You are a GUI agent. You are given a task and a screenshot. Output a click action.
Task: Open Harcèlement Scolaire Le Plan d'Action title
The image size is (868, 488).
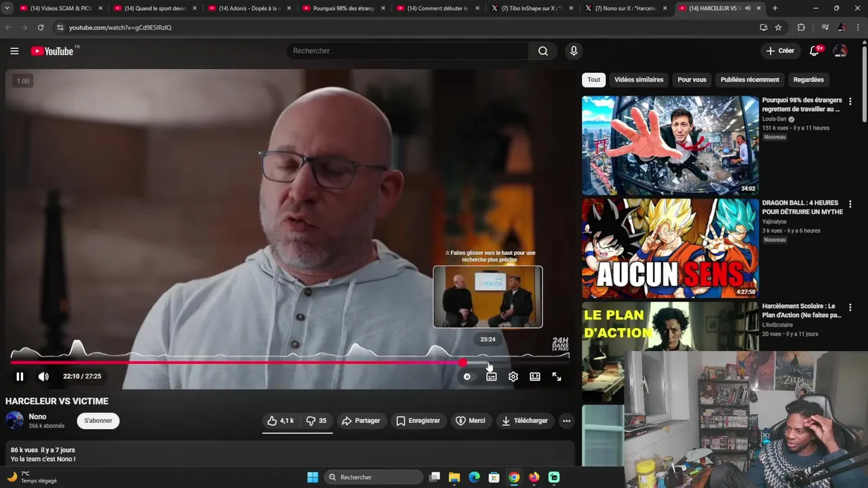802,310
